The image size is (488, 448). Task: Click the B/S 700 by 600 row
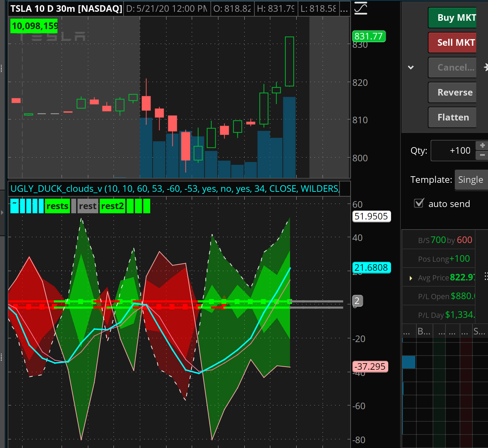pyautogui.click(x=439, y=240)
